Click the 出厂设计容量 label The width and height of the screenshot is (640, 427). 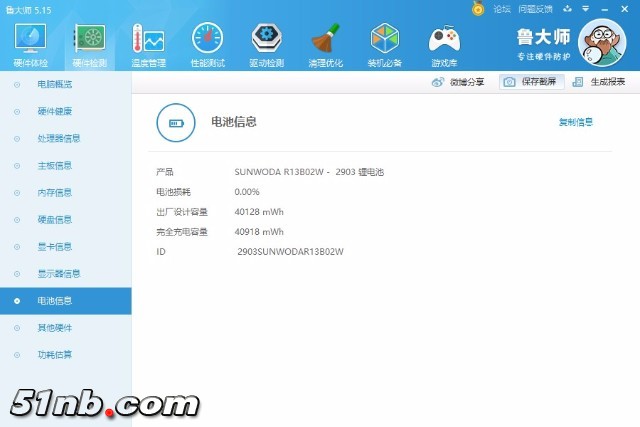pyautogui.click(x=182, y=212)
